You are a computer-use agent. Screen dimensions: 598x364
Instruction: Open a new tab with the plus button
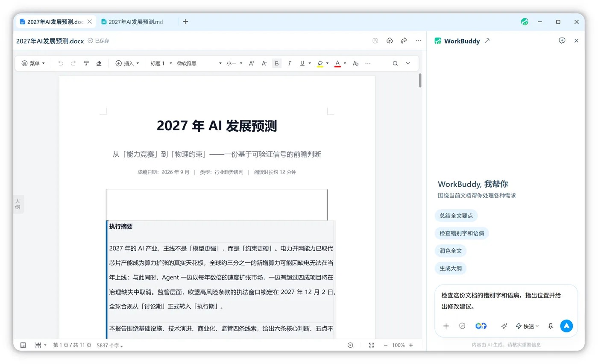tap(185, 22)
